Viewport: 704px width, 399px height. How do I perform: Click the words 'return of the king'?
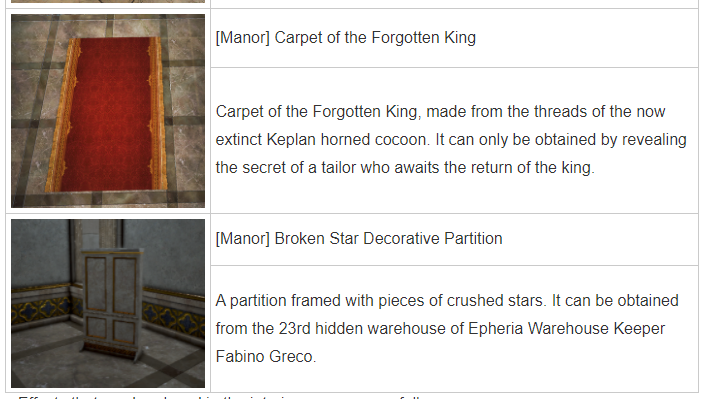point(519,167)
